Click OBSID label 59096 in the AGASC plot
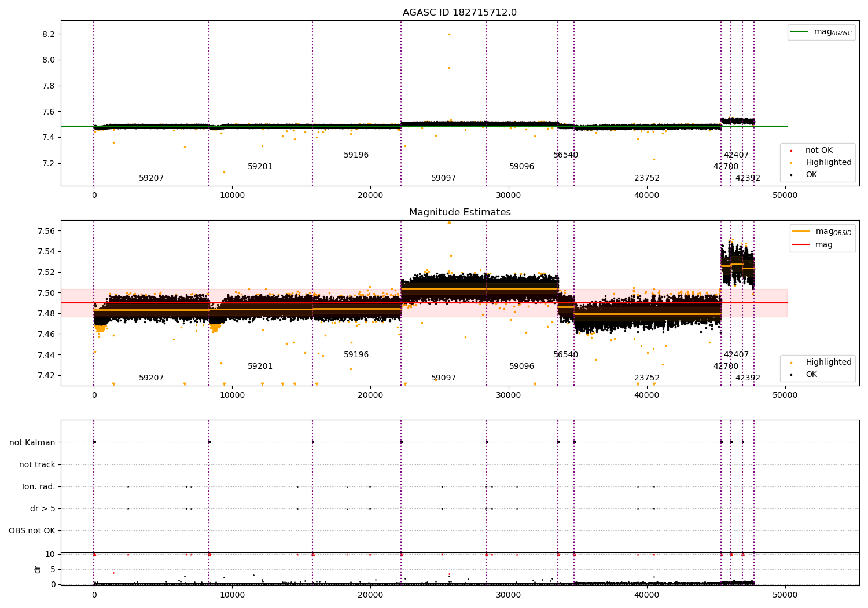This screenshot has width=868, height=608. 522,167
